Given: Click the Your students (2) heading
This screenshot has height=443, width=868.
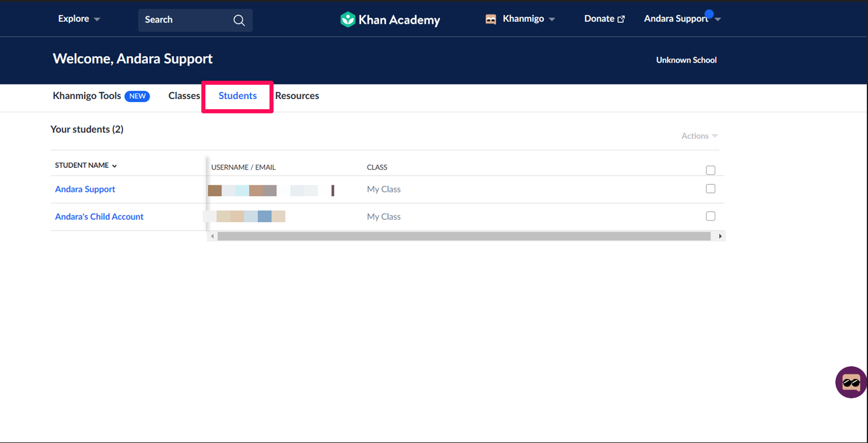Looking at the screenshot, I should tap(87, 129).
